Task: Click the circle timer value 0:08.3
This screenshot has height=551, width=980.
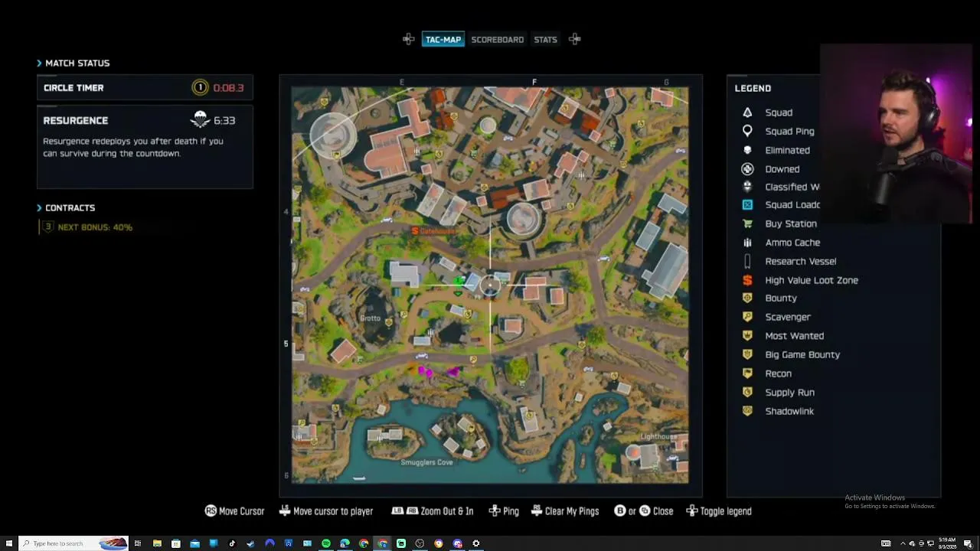Action: (228, 87)
